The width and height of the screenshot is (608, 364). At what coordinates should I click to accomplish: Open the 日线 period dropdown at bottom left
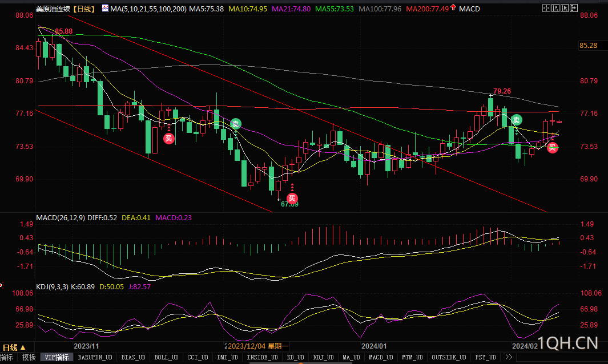pyautogui.click(x=14, y=347)
